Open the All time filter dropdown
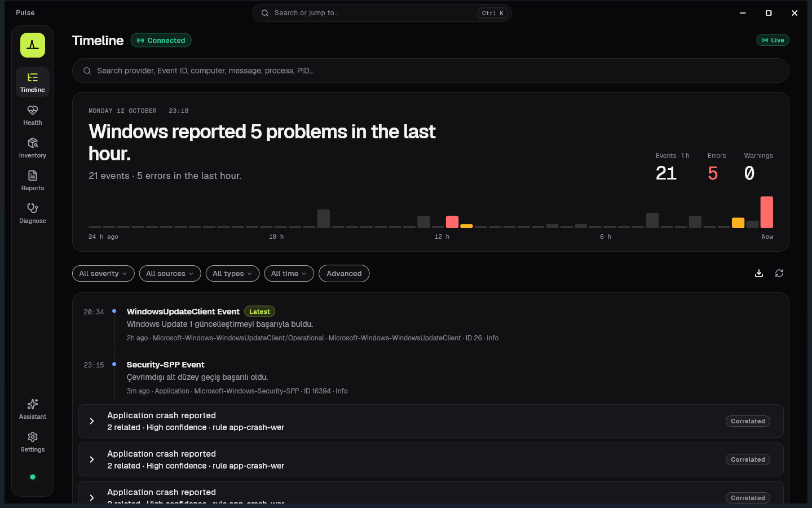 (289, 273)
